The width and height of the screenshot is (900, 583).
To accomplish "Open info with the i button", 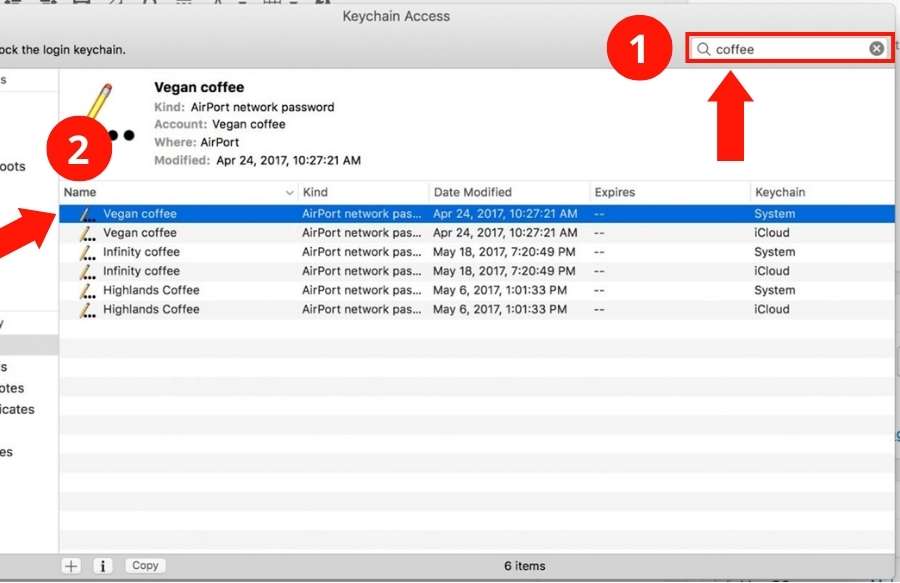I will [x=102, y=566].
